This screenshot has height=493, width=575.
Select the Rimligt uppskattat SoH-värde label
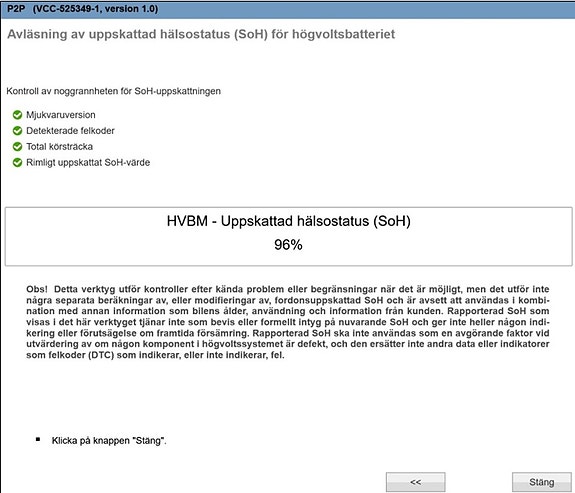coord(88,162)
